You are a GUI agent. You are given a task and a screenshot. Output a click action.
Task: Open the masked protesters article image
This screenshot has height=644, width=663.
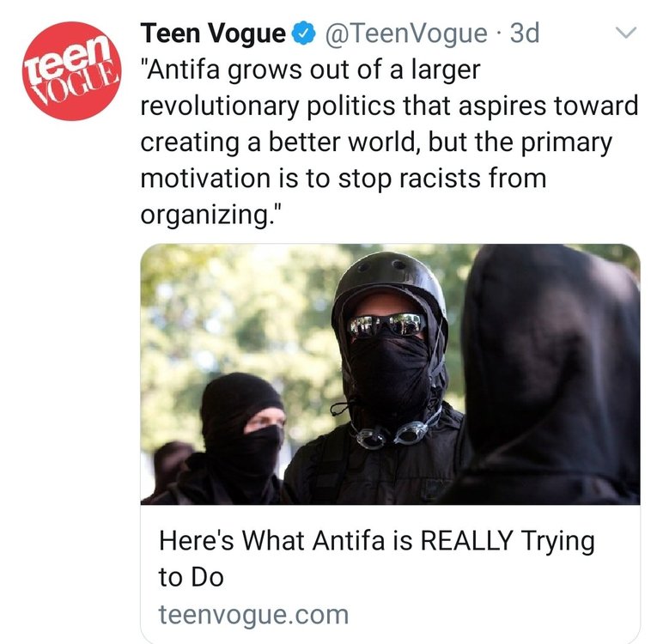(x=390, y=374)
